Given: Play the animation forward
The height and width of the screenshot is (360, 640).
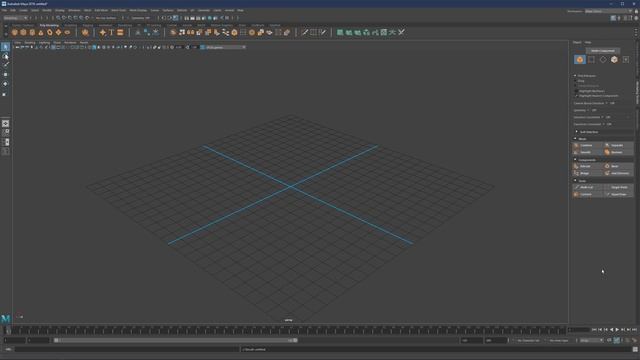Looking at the screenshot, I should 617,330.
